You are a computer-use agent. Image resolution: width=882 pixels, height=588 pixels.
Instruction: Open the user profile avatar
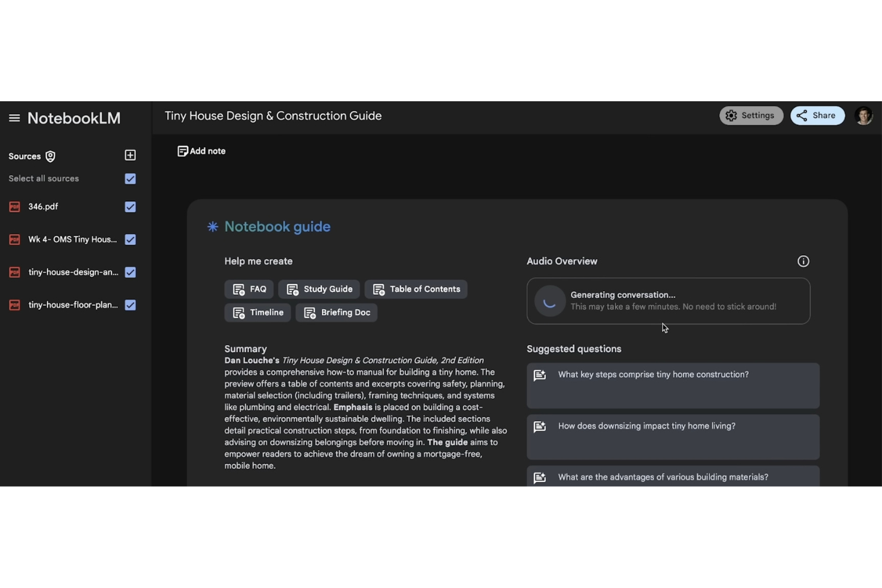tap(864, 116)
